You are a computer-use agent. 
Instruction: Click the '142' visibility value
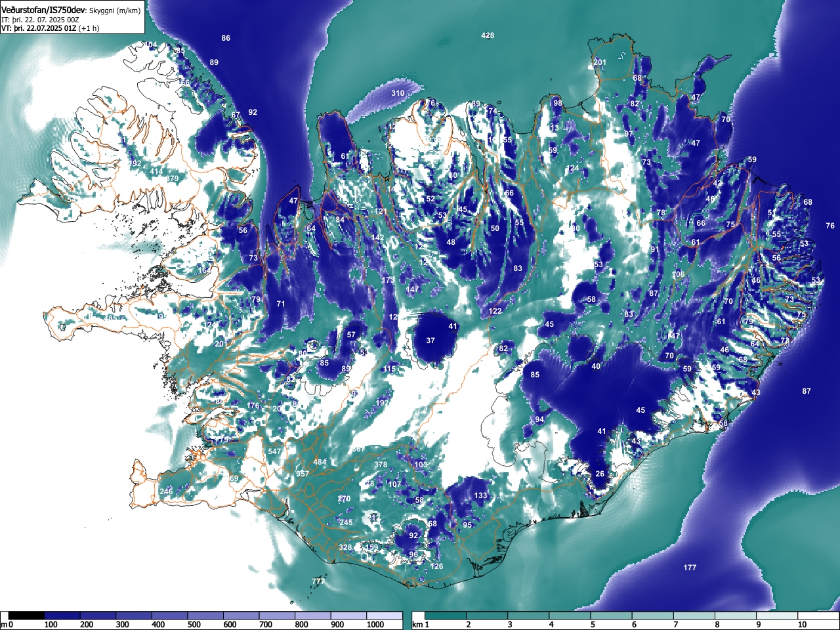(378, 238)
